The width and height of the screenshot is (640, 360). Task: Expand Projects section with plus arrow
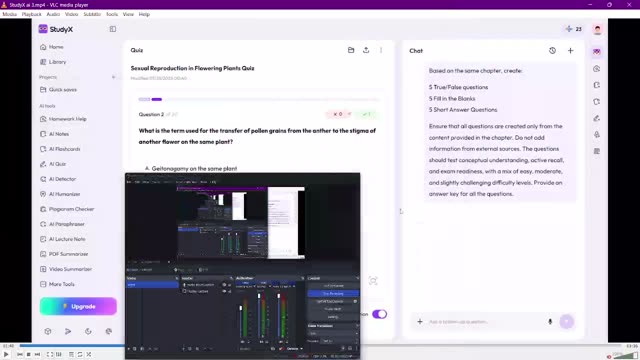[113, 77]
